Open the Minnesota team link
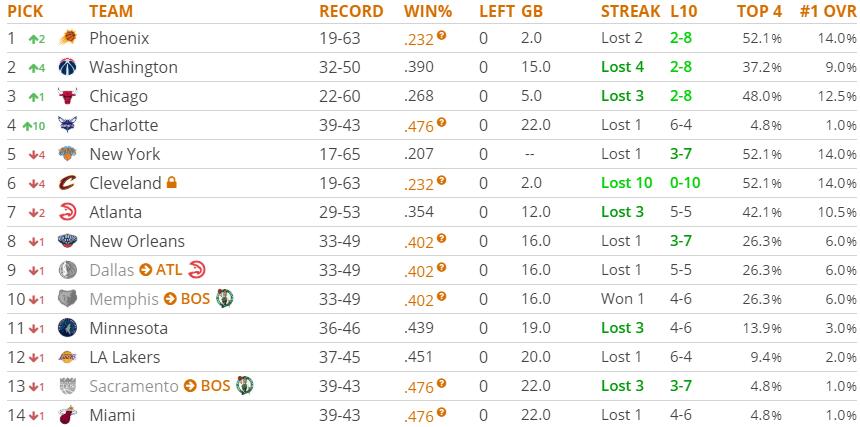 tap(128, 328)
